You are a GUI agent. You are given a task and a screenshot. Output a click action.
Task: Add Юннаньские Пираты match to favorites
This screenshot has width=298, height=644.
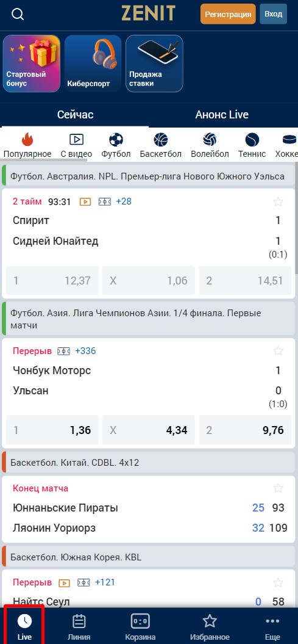point(278,488)
